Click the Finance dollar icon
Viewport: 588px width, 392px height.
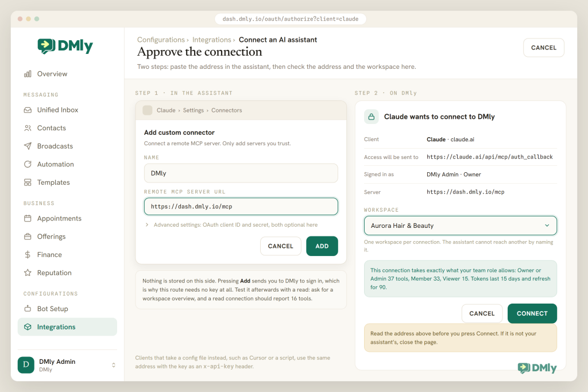pos(28,255)
